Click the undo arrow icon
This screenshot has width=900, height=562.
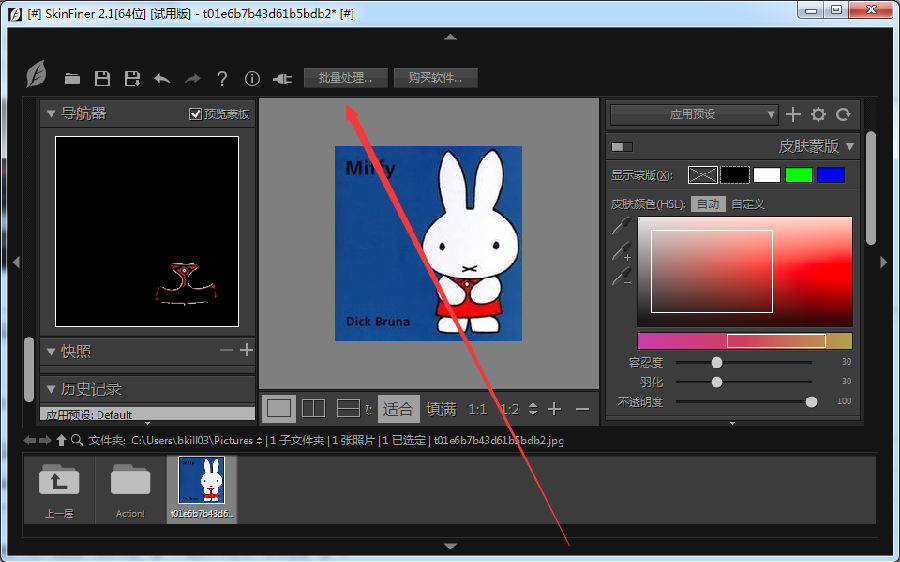(162, 78)
